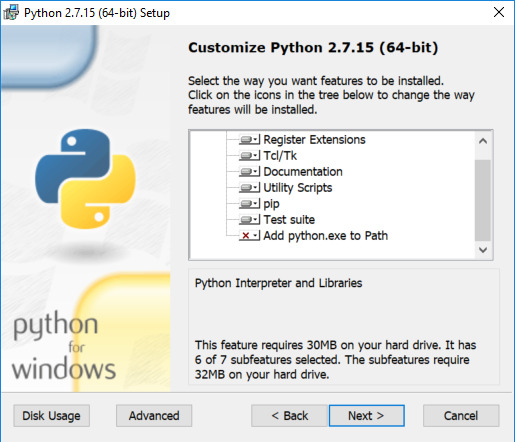Select the Test suite feature label

[289, 219]
